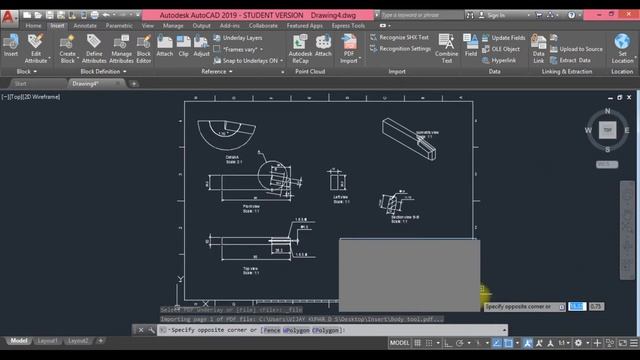Toggle ortho mode in status bar
This screenshot has width=640, height=360.
[x=448, y=343]
